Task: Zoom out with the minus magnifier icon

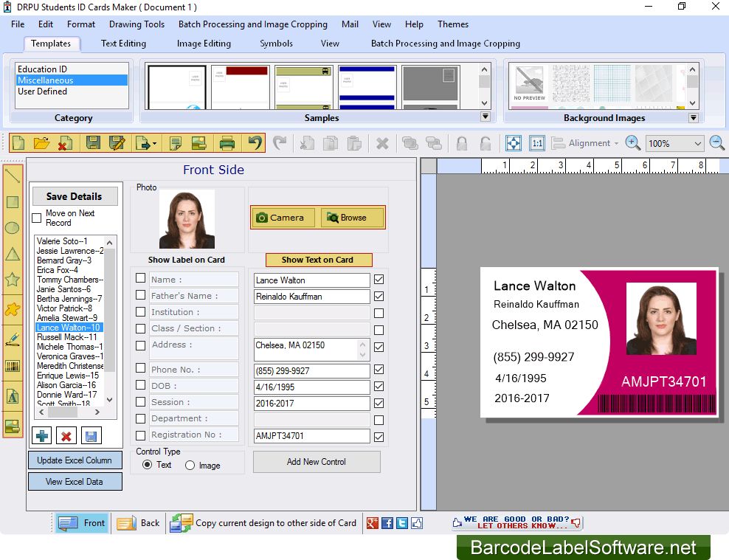Action: 717,143
